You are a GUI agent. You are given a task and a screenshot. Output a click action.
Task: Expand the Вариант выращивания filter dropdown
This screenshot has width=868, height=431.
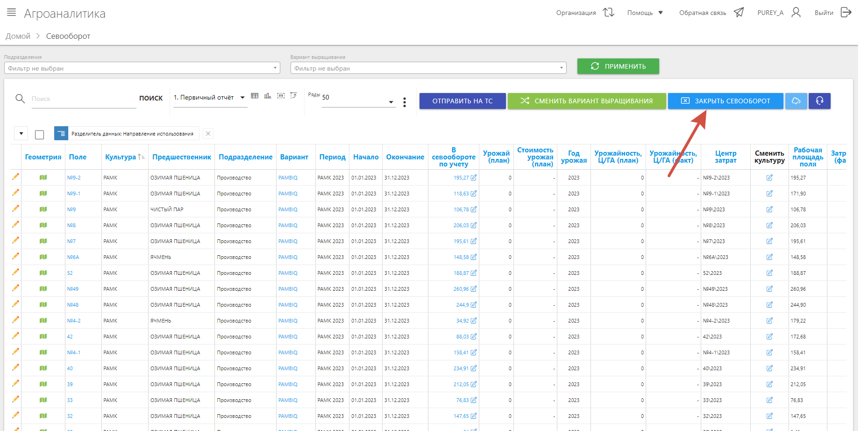(x=428, y=68)
